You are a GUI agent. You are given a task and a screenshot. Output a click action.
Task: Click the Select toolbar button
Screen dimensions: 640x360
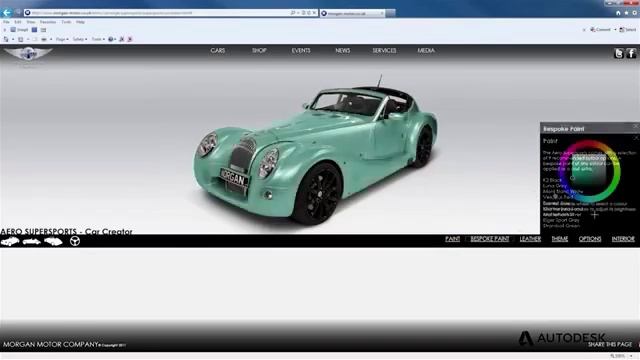(x=628, y=30)
